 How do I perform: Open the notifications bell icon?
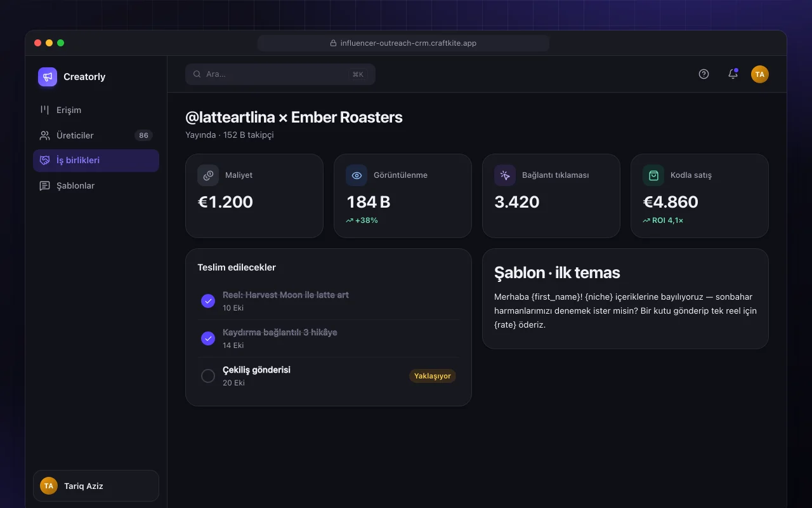pos(733,74)
